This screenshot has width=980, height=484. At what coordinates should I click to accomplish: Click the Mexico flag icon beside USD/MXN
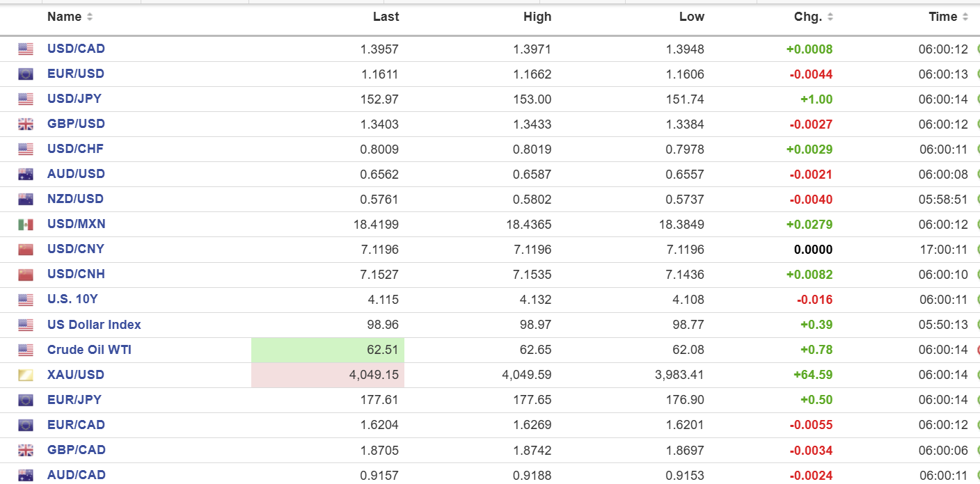pyautogui.click(x=26, y=225)
